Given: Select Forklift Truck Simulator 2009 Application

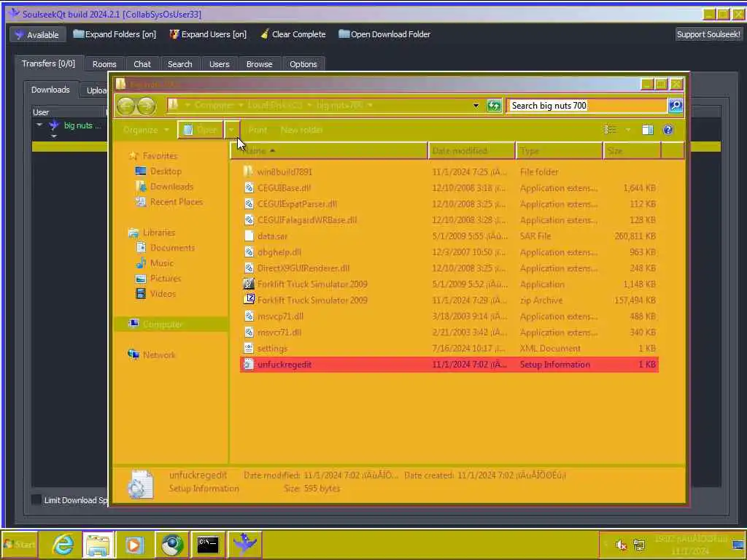Looking at the screenshot, I should tap(449, 284).
